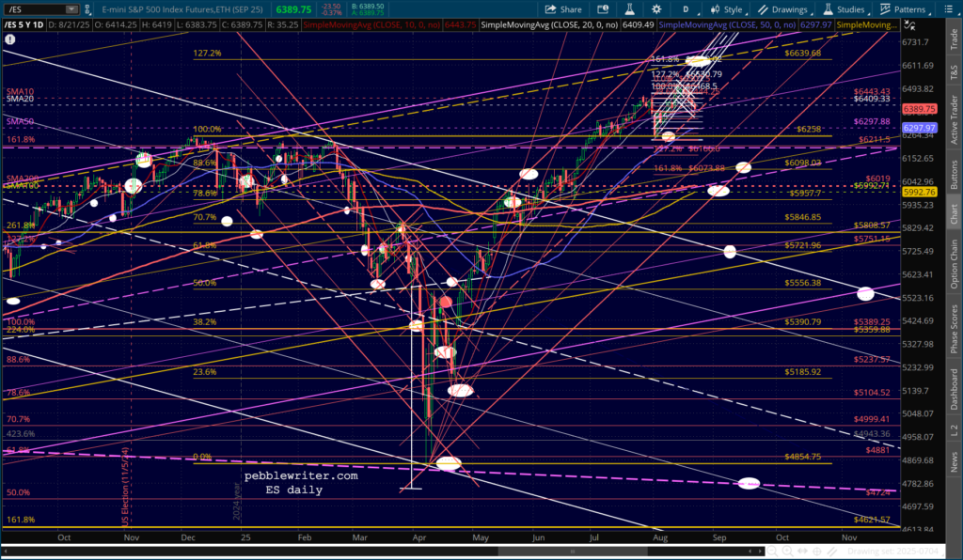This screenshot has height=560, width=963.
Task: Open the list-style actions menu icon
Action: click(x=948, y=9)
